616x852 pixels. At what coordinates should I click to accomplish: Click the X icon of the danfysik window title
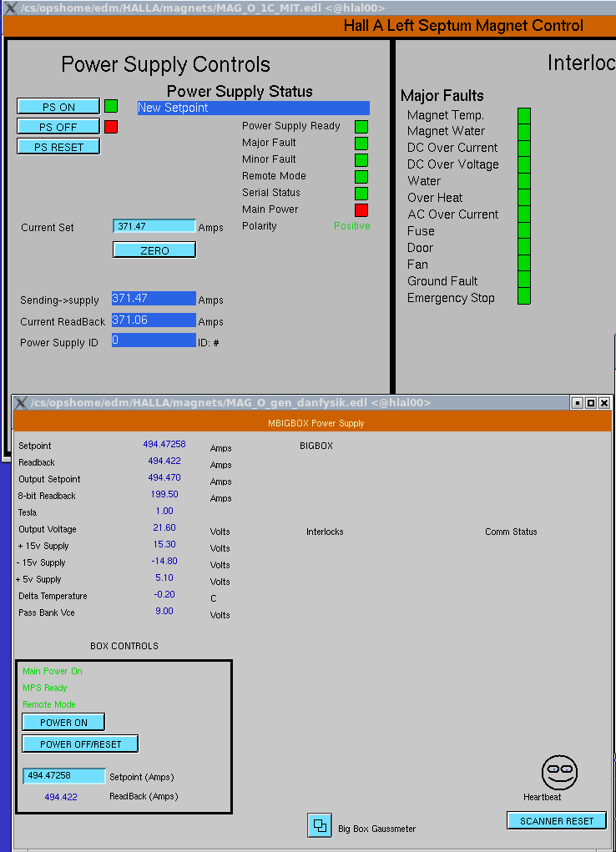(21, 403)
